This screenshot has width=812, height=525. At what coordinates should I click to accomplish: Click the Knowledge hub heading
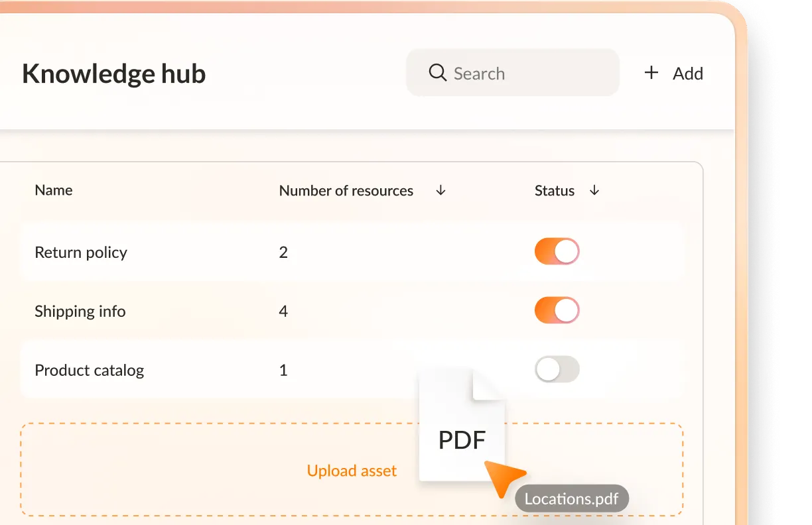point(113,74)
